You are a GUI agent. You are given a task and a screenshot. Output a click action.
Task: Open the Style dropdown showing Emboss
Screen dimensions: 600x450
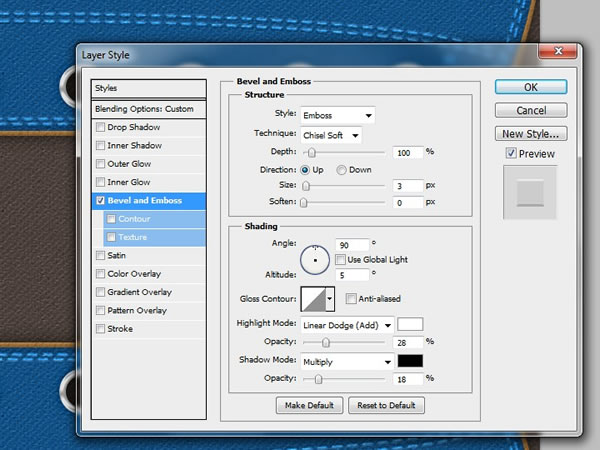click(x=338, y=115)
